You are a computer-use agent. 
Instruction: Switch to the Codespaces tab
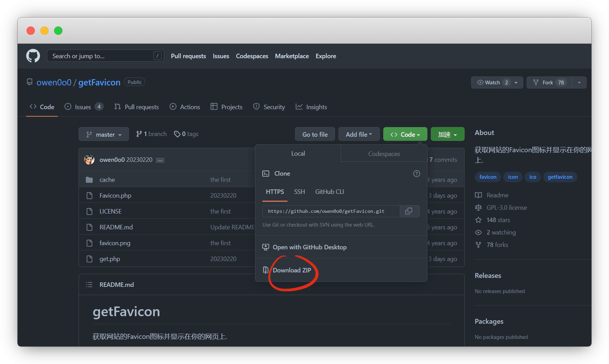[384, 154]
